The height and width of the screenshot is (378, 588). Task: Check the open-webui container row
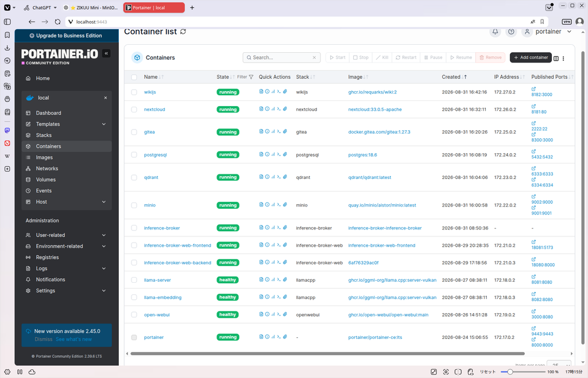coord(134,315)
